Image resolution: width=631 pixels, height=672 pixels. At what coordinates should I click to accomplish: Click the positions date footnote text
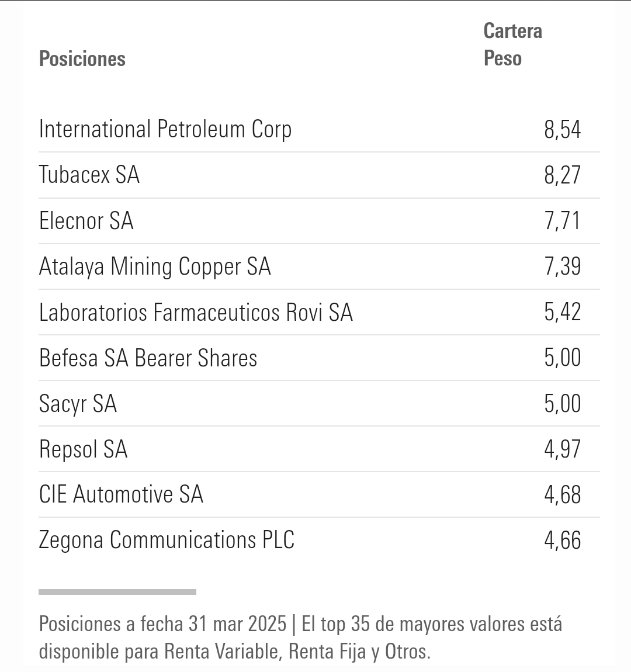click(x=300, y=638)
